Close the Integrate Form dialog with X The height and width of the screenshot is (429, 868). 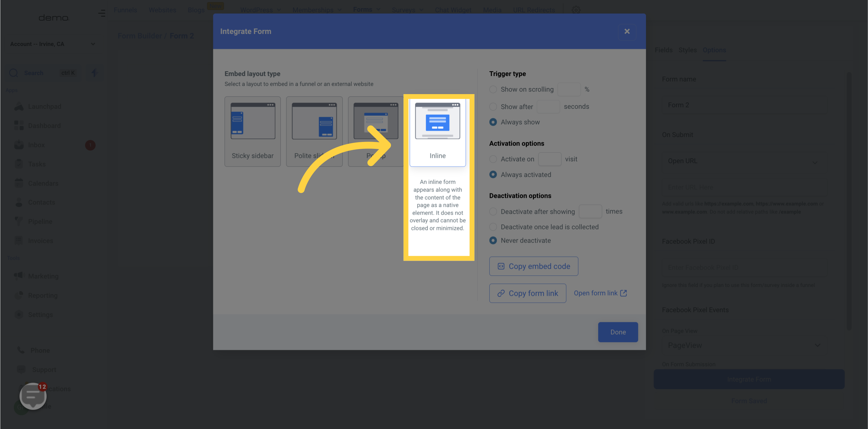(x=627, y=32)
